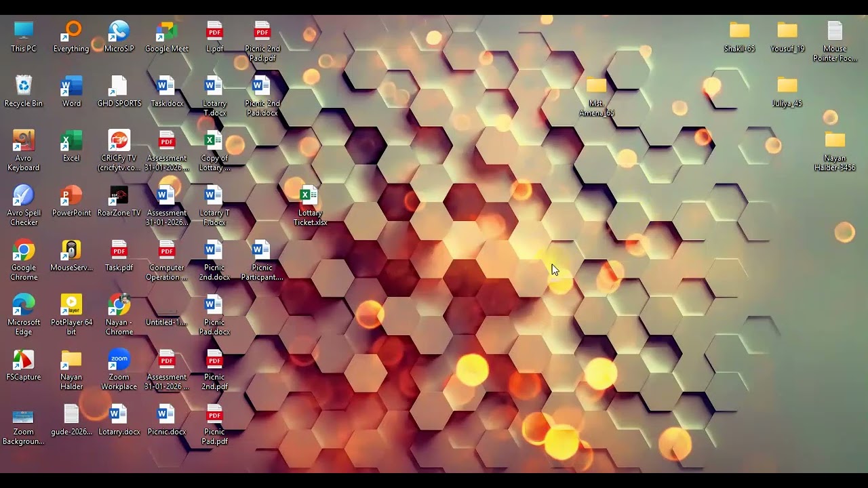Viewport: 868px width, 488px height.
Task: Select Picnic.docx document
Action: click(x=167, y=420)
